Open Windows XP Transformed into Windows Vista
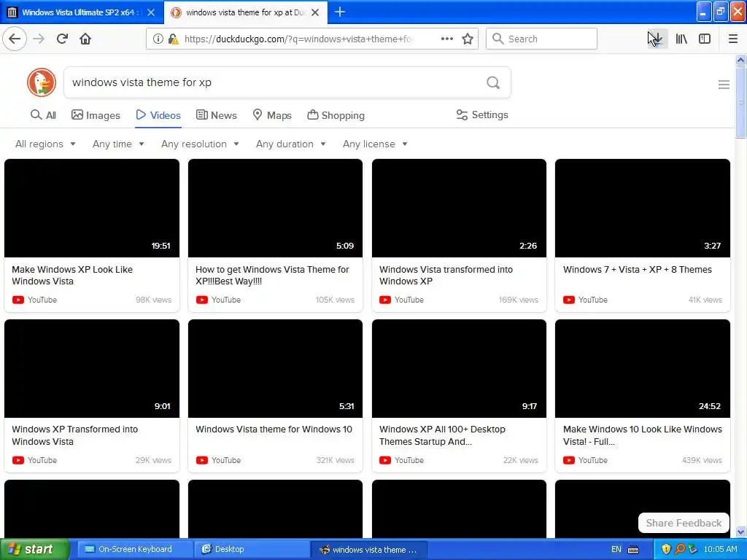This screenshot has height=560, width=747. click(75, 435)
